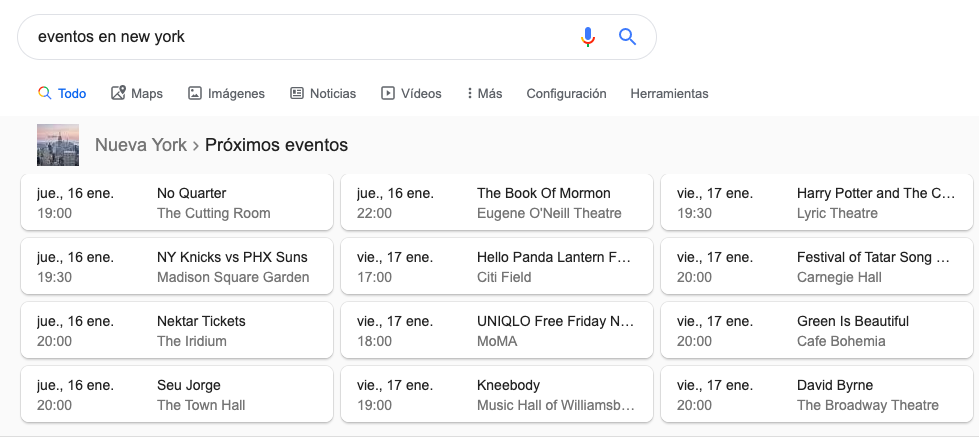
Task: Click the microphone voice search icon
Action: 588,37
